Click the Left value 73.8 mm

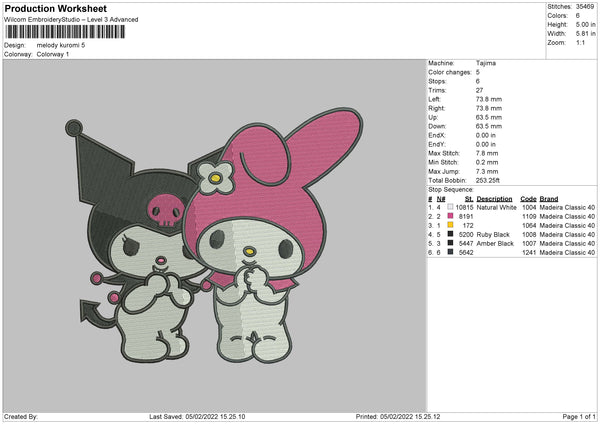pyautogui.click(x=489, y=99)
